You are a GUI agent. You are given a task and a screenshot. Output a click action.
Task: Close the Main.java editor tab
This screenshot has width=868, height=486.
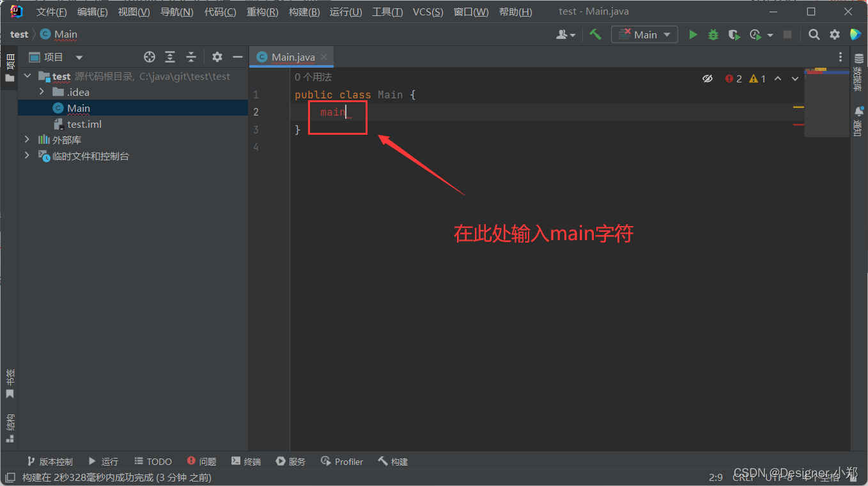pyautogui.click(x=324, y=56)
